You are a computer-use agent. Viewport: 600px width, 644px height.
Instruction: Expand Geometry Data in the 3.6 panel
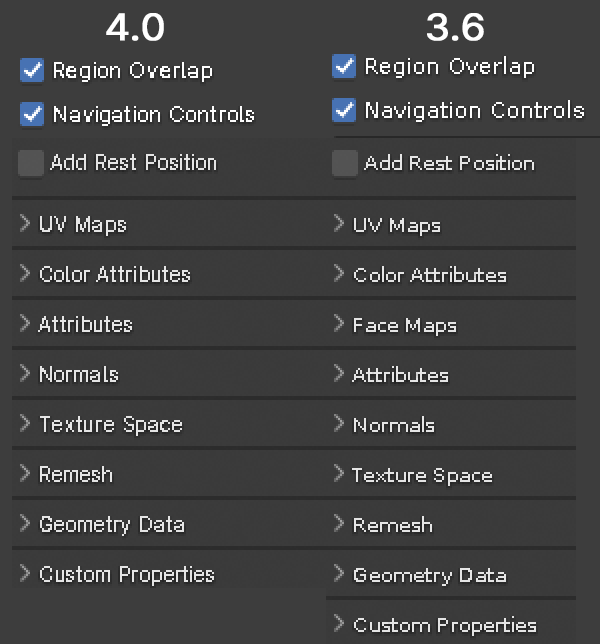[x=429, y=575]
